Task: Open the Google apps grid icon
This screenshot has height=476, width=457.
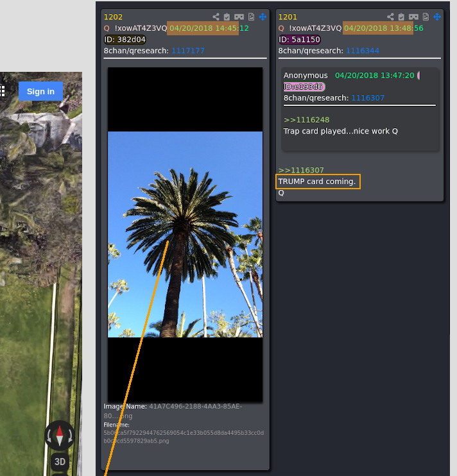Action: tap(2, 91)
